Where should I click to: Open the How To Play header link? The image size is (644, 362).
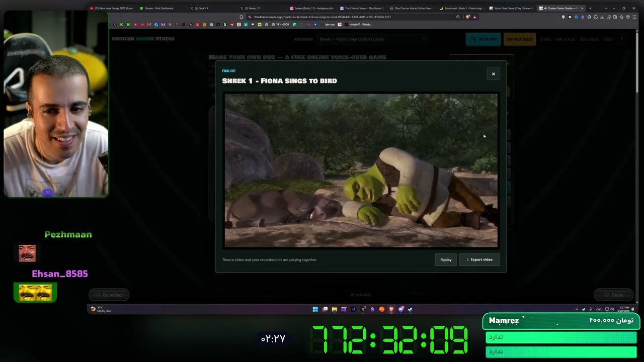point(565,39)
